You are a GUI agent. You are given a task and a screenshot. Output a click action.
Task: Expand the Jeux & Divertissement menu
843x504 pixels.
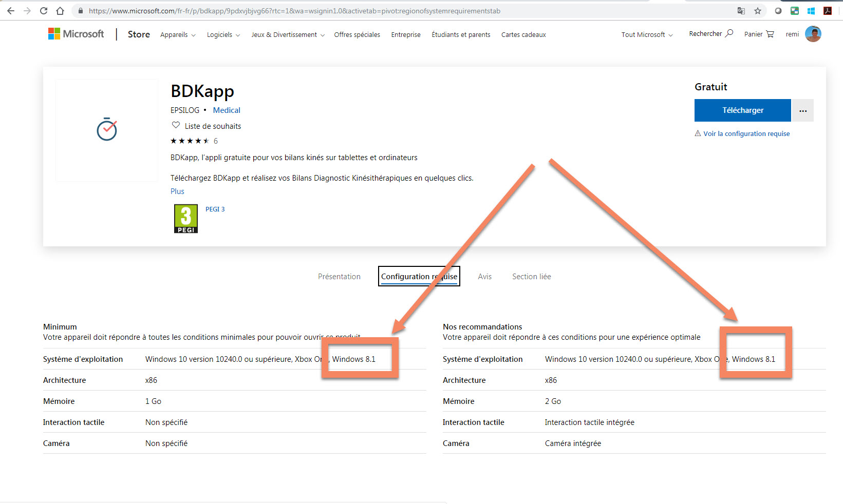pyautogui.click(x=288, y=34)
